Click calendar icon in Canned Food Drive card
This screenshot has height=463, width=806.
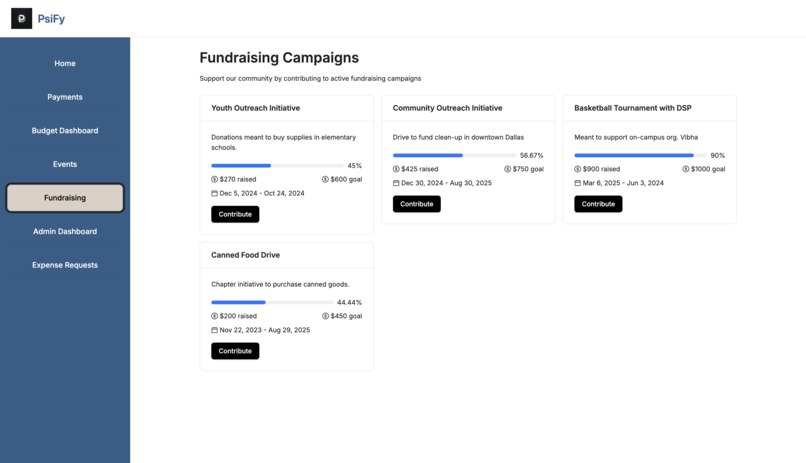point(215,330)
